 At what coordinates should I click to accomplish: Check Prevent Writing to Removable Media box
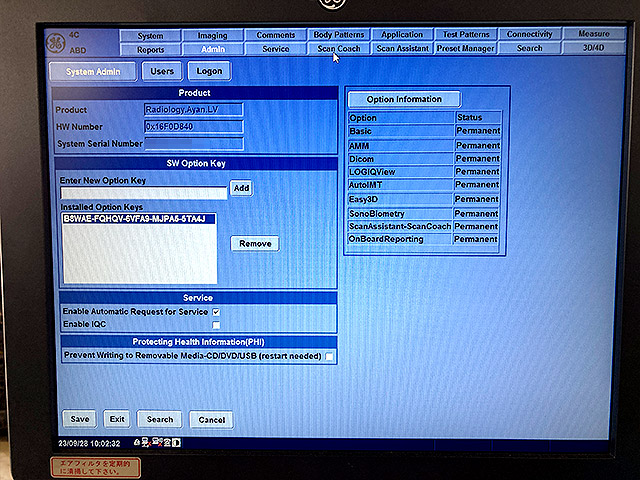tap(329, 356)
